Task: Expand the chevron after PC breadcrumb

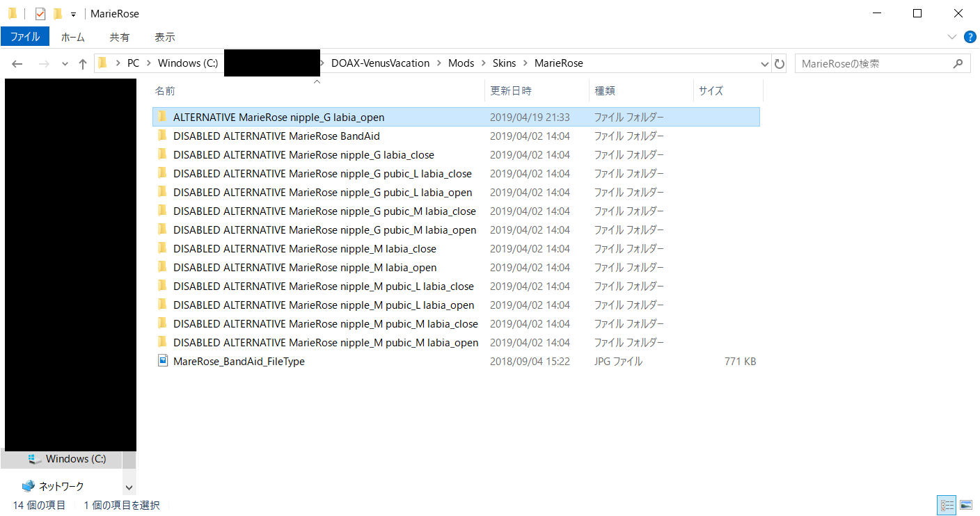Action: [149, 63]
